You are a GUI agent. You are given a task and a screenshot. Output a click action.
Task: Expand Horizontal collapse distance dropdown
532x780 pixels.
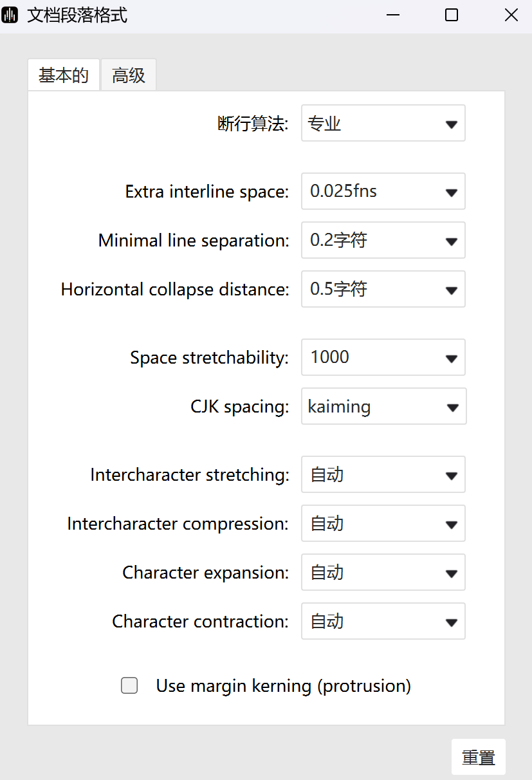[383, 289]
